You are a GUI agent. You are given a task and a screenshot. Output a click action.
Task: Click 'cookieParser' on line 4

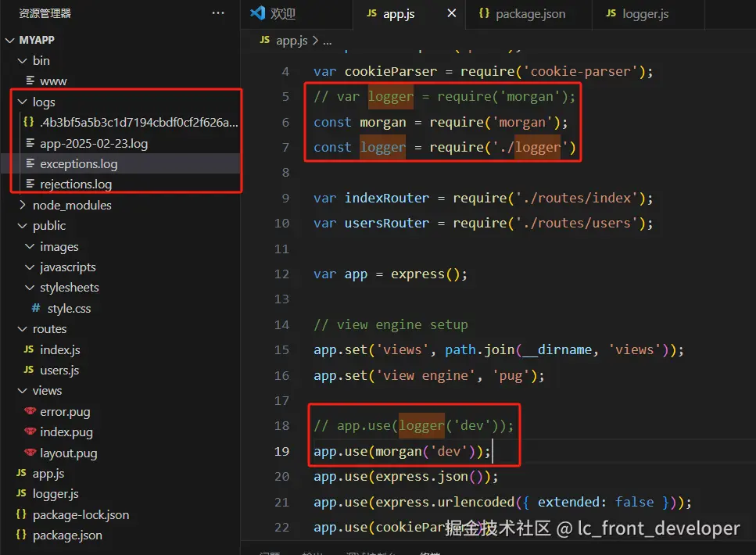click(391, 71)
